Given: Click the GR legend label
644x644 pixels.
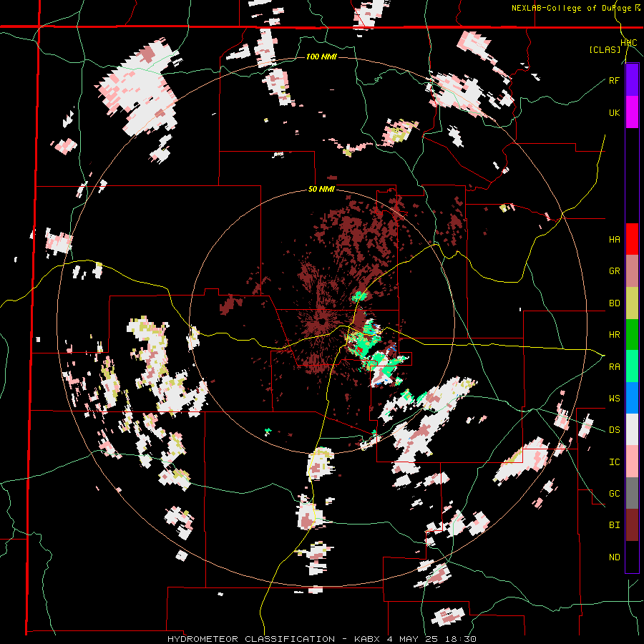Looking at the screenshot, I should click(x=614, y=271).
